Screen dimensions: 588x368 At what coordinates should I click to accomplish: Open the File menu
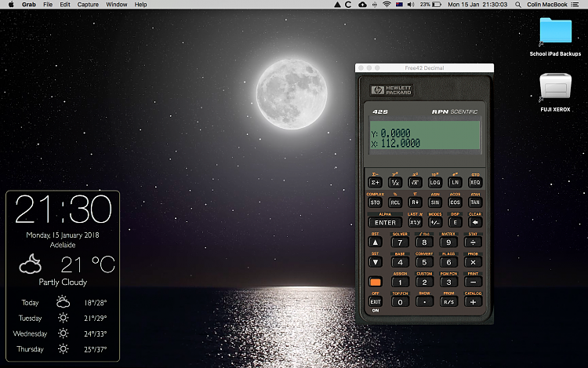(x=48, y=5)
